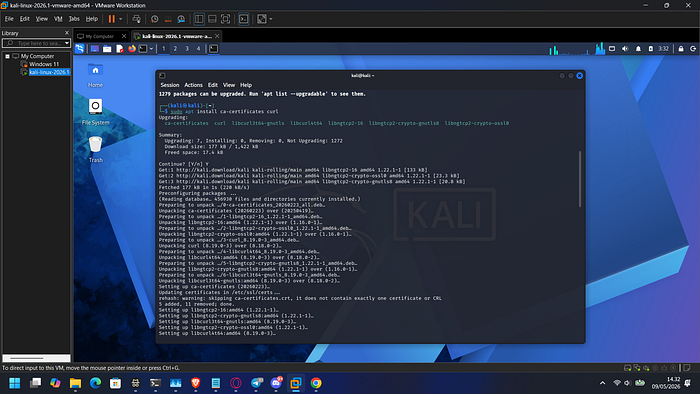The width and height of the screenshot is (700, 394).
Task: Toggle the thumbnail bar view
Action: click(x=212, y=19)
